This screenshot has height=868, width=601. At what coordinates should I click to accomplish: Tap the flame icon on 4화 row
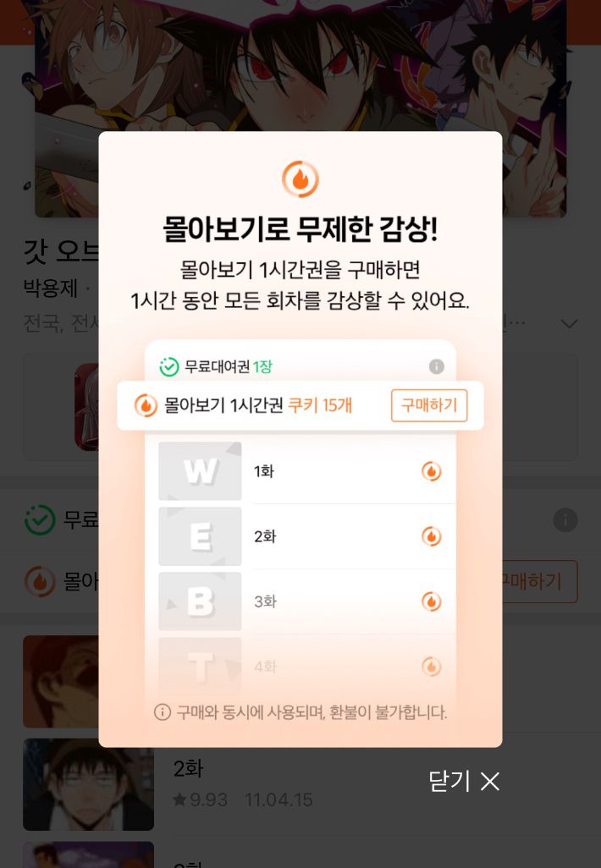(432, 666)
